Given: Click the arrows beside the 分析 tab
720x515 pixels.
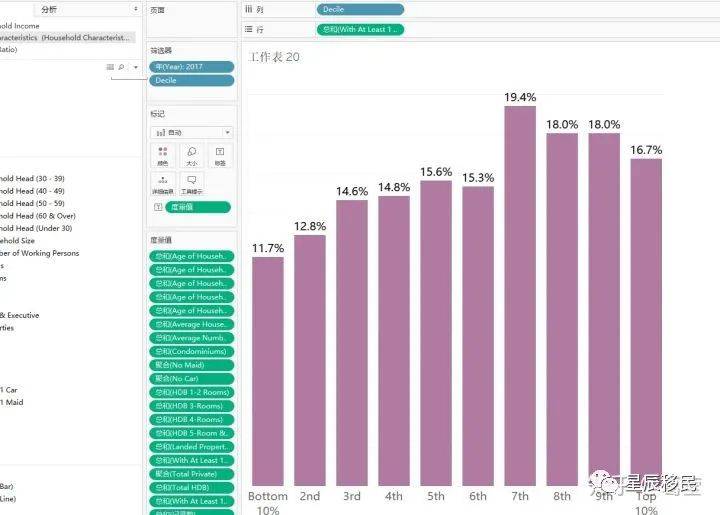Looking at the screenshot, I should tap(136, 8).
